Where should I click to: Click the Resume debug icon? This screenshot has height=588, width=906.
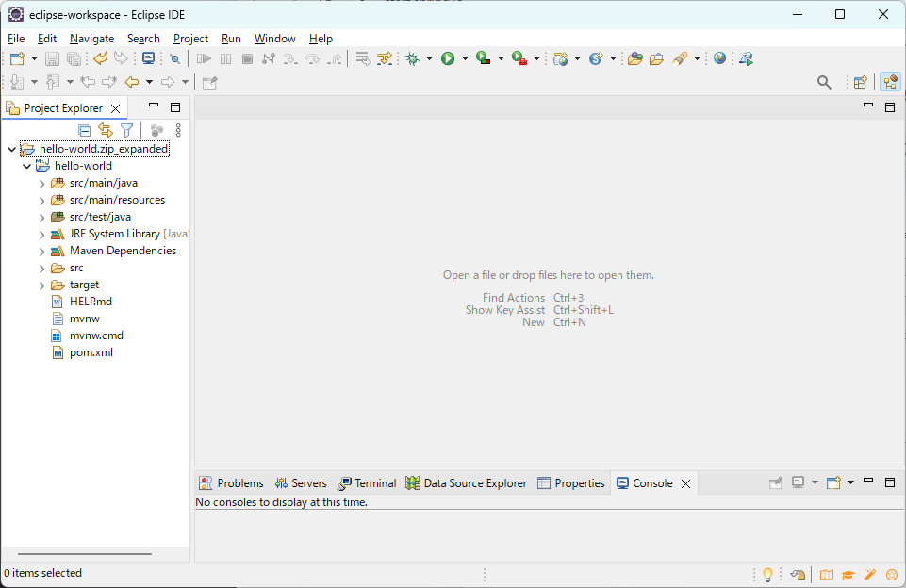pyautogui.click(x=204, y=58)
